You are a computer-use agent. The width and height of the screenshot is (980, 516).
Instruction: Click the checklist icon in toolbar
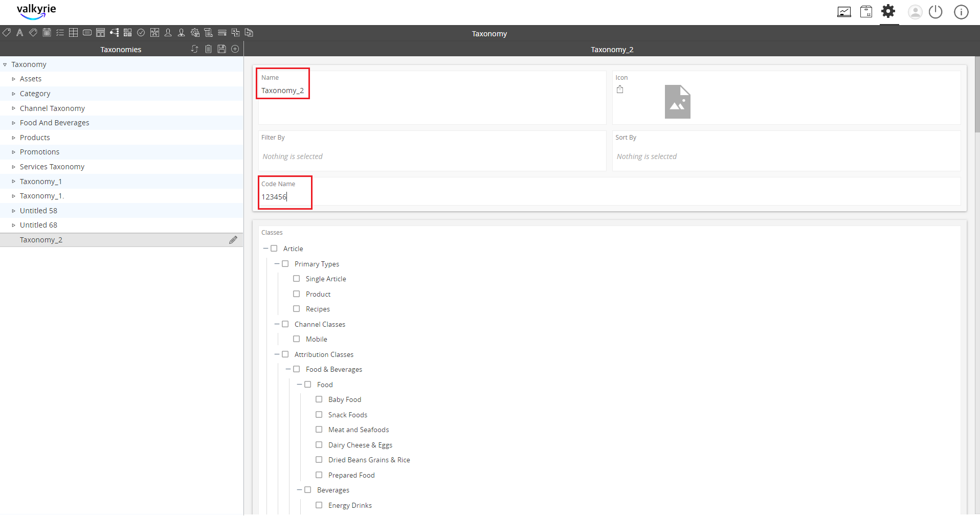tap(60, 33)
